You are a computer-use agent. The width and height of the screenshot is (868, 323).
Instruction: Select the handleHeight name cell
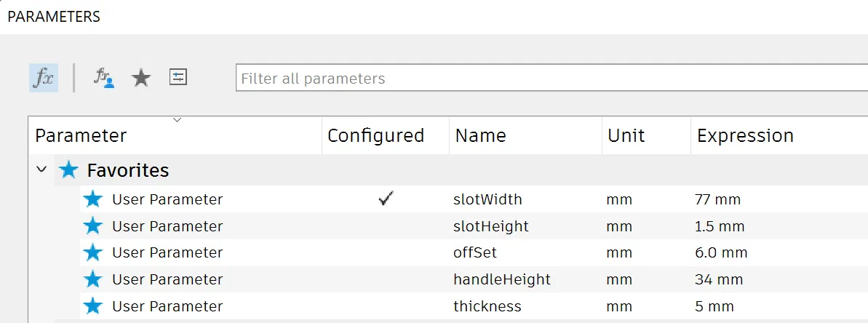[x=501, y=279]
